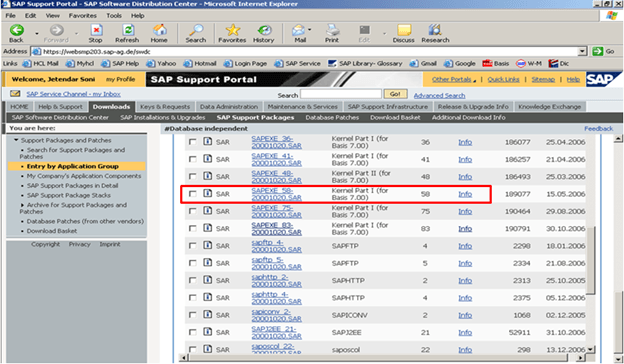The image size is (624, 364).
Task: Click the Home toolbar icon
Action: click(x=160, y=30)
